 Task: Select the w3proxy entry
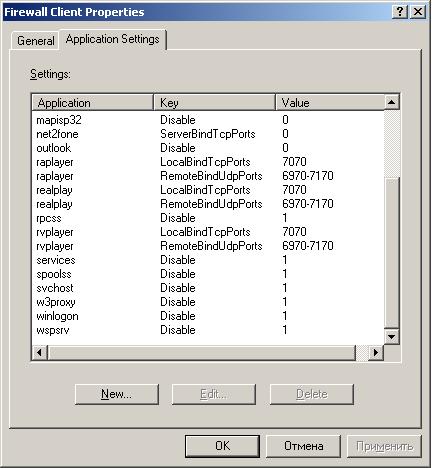(x=208, y=302)
